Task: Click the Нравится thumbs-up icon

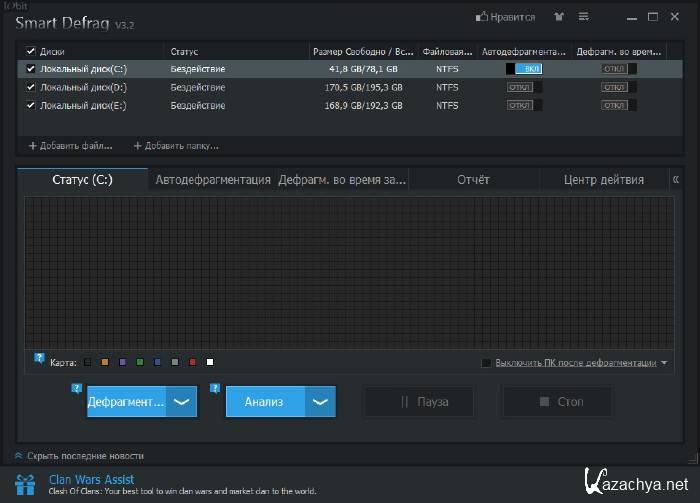Action: 482,17
